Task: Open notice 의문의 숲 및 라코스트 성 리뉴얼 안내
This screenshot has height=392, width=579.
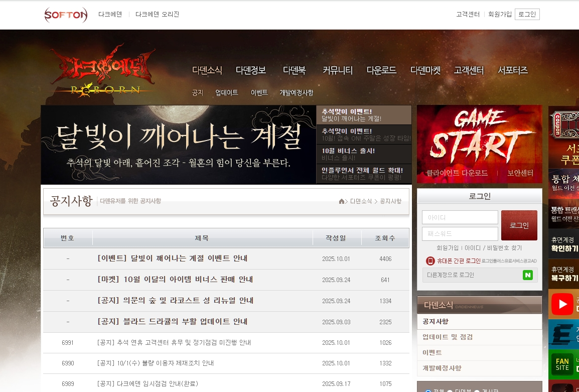Action: coord(175,300)
